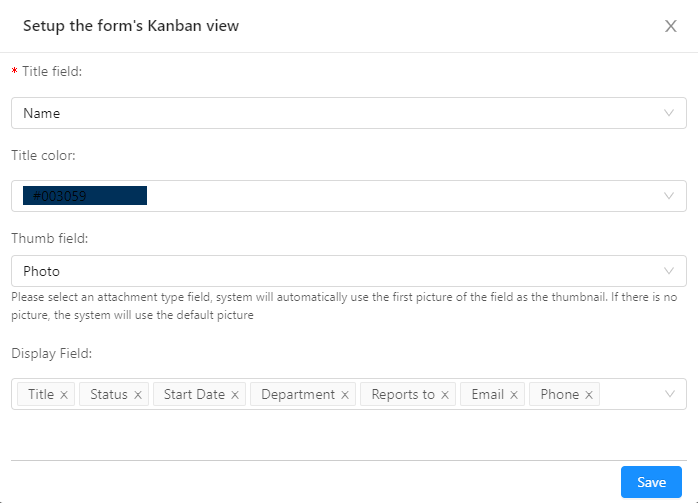Expand the Thumb field dropdown arrow
The height and width of the screenshot is (503, 698).
tap(669, 271)
